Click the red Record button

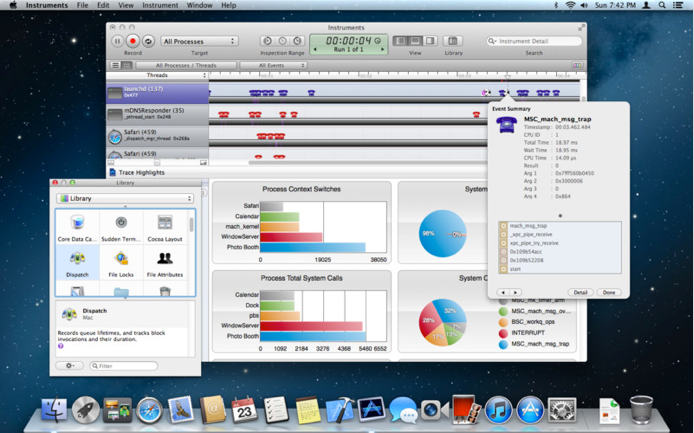(x=132, y=41)
